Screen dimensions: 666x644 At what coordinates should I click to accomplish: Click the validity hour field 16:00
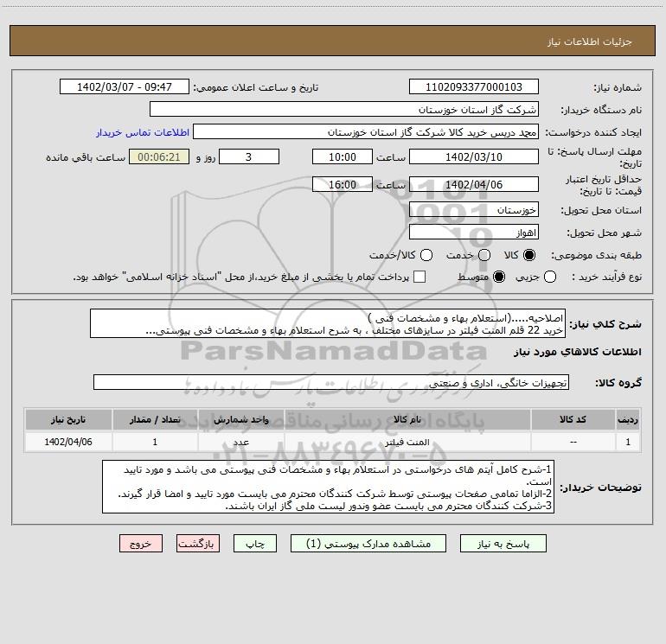click(x=343, y=184)
